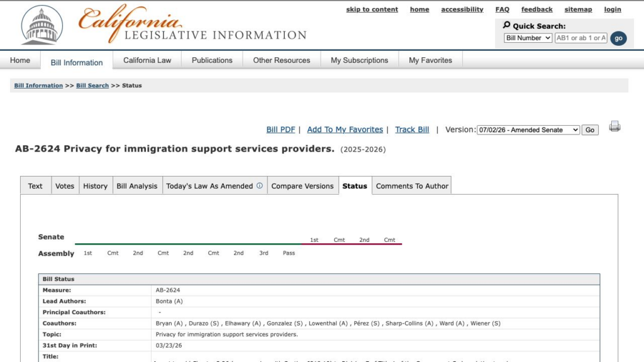Click the home link in the header
Image resolution: width=644 pixels, height=362 pixels.
click(419, 9)
